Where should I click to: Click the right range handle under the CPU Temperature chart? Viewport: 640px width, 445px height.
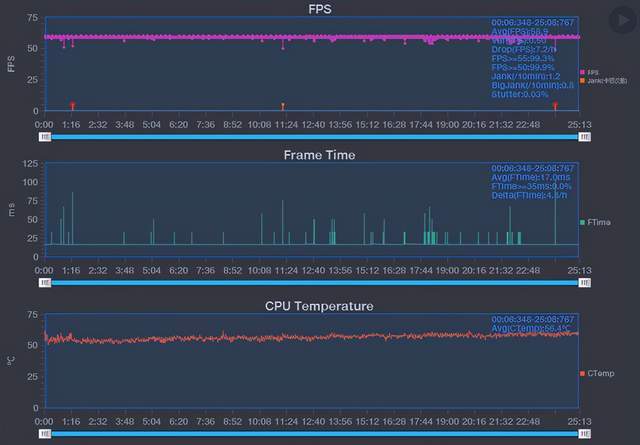pos(584,434)
